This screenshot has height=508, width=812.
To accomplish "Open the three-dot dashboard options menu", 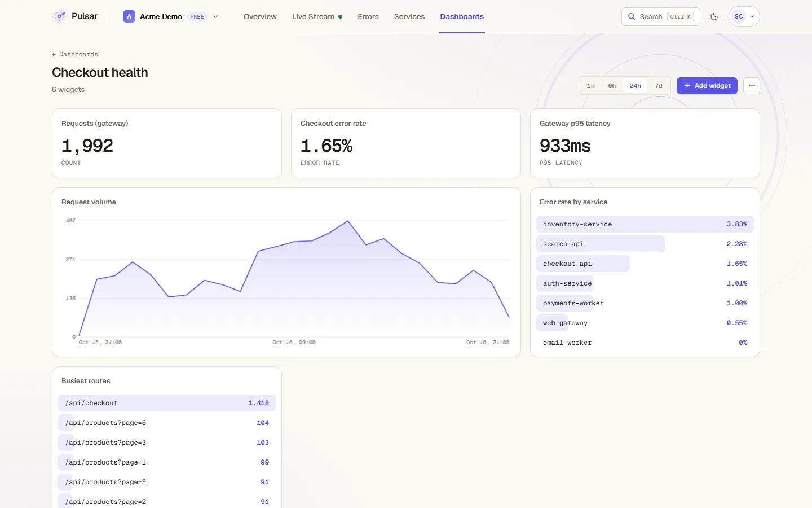I will pyautogui.click(x=752, y=86).
